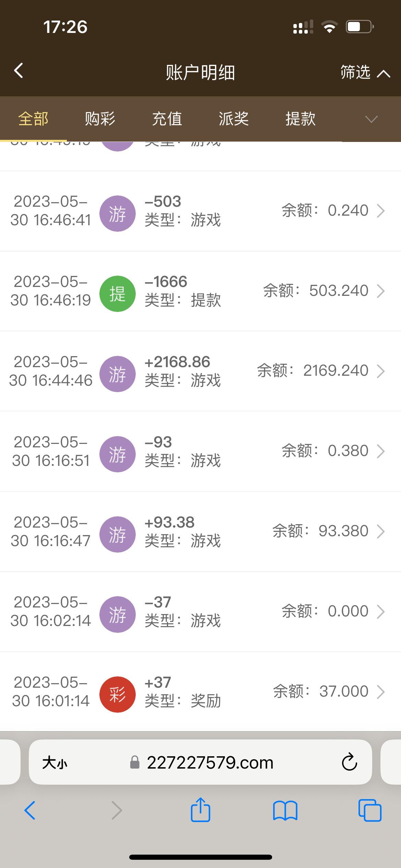Image resolution: width=401 pixels, height=868 pixels.
Task: Expand the category tabs dropdown chevron
Action: (x=371, y=119)
